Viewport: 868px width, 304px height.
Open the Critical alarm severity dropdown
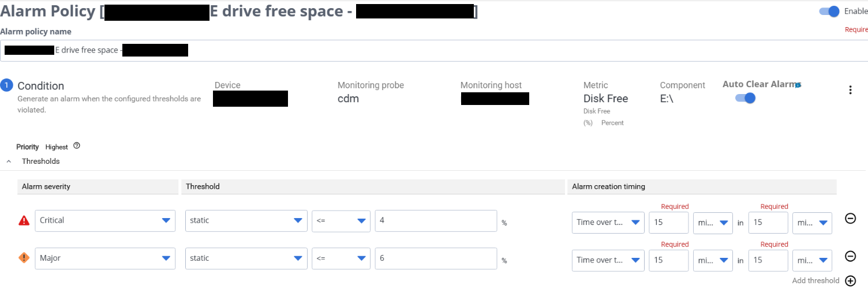tap(105, 220)
